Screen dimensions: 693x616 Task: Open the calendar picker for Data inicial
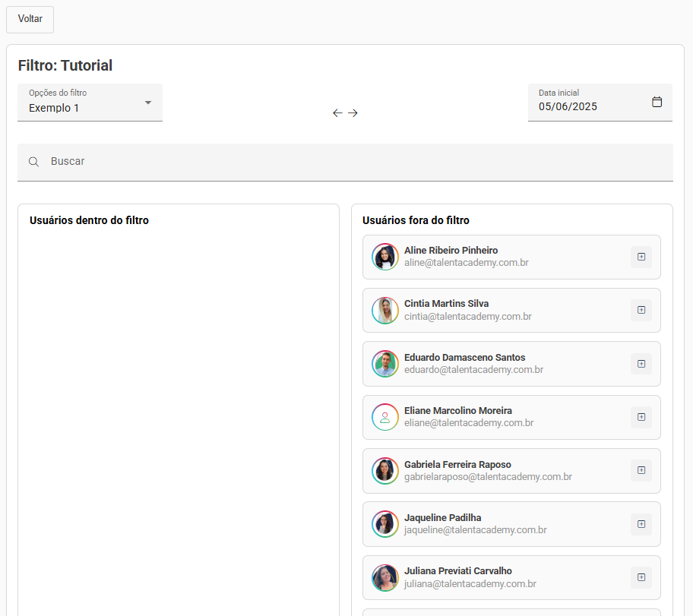coord(657,102)
